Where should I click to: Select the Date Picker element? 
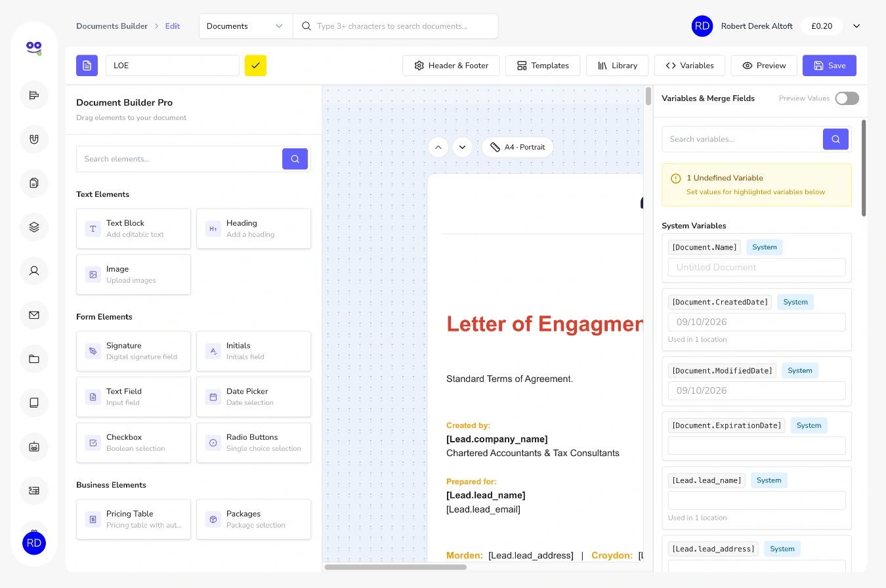coord(253,397)
